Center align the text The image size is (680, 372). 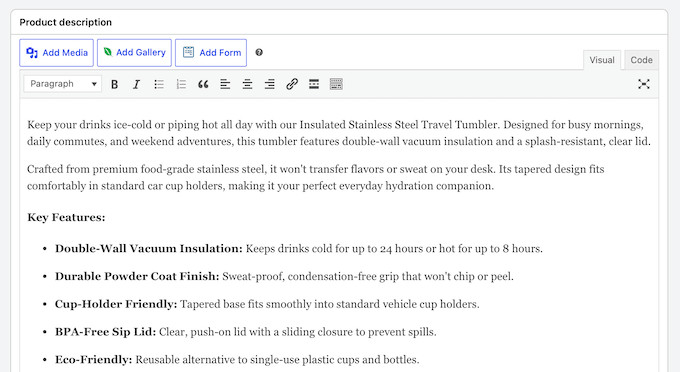coord(247,84)
